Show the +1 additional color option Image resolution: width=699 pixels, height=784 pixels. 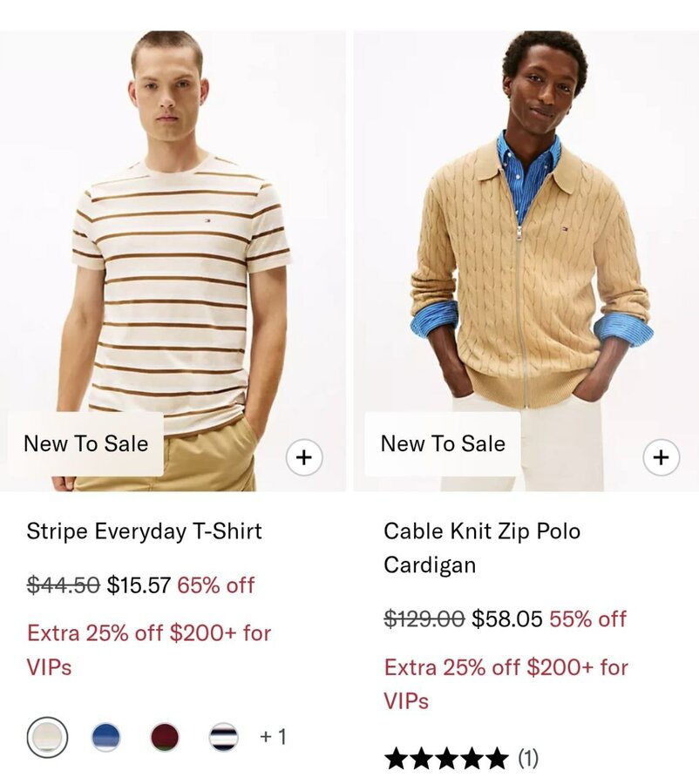point(273,737)
